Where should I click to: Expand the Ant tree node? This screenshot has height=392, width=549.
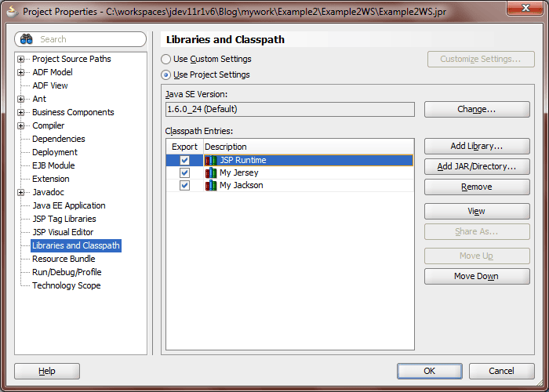pyautogui.click(x=20, y=99)
